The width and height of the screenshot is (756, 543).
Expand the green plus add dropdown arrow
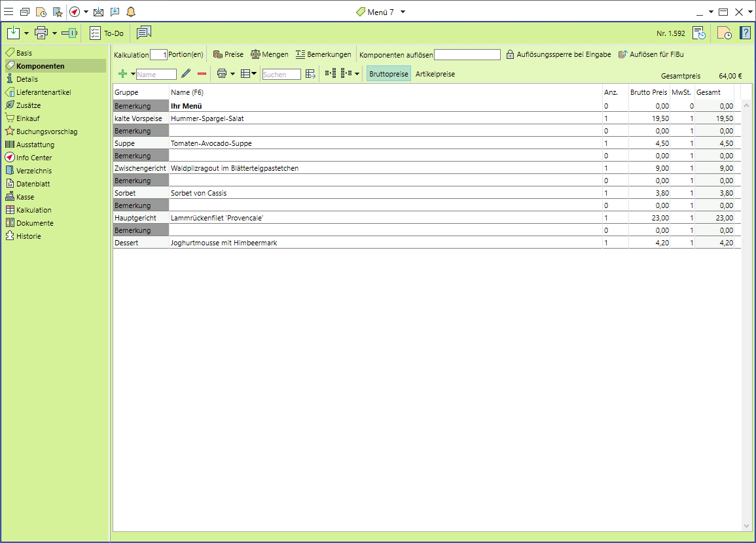[133, 74]
